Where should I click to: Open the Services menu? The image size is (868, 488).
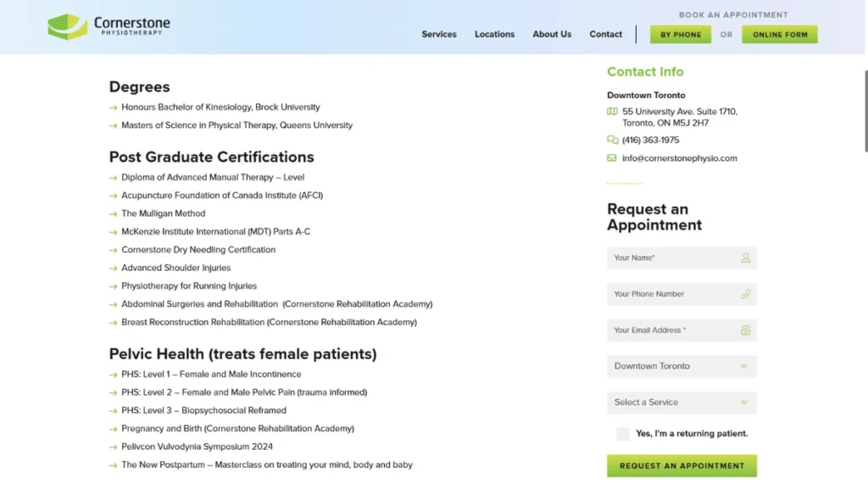[x=439, y=34]
